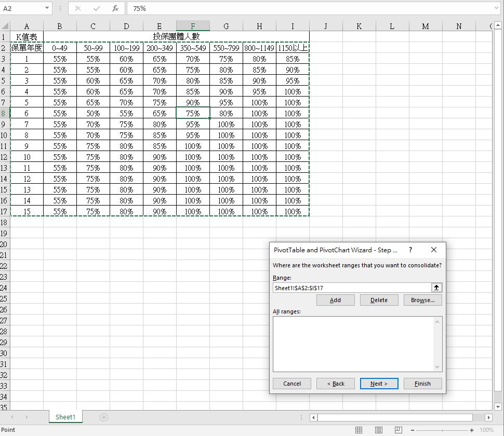Switch to Page Break Preview icon

(398, 430)
